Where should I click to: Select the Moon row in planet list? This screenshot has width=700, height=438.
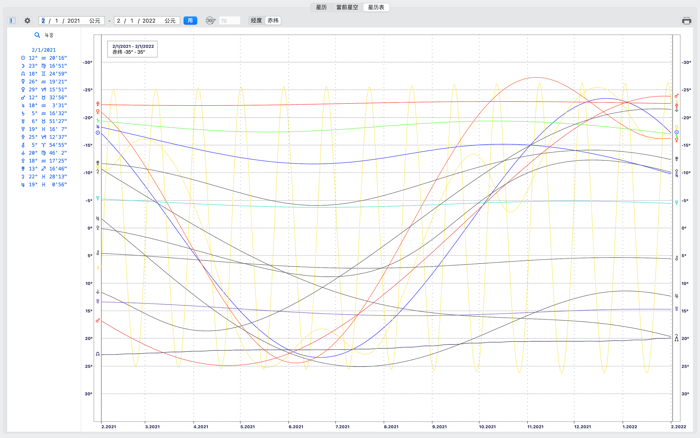[42, 66]
